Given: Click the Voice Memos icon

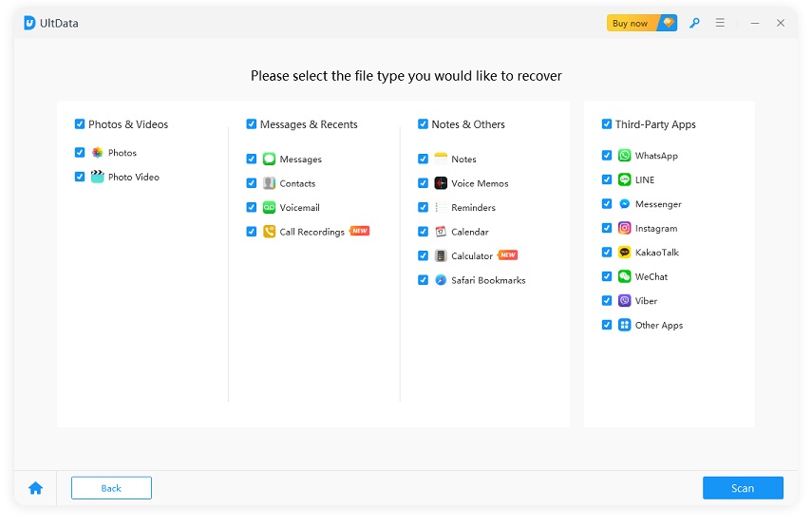Looking at the screenshot, I should pos(441,183).
